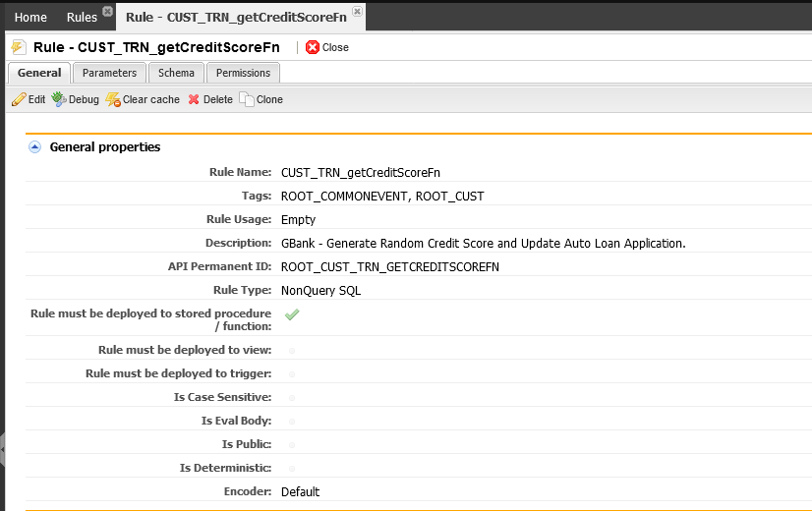Click the Rule Usage value Empty

(298, 220)
